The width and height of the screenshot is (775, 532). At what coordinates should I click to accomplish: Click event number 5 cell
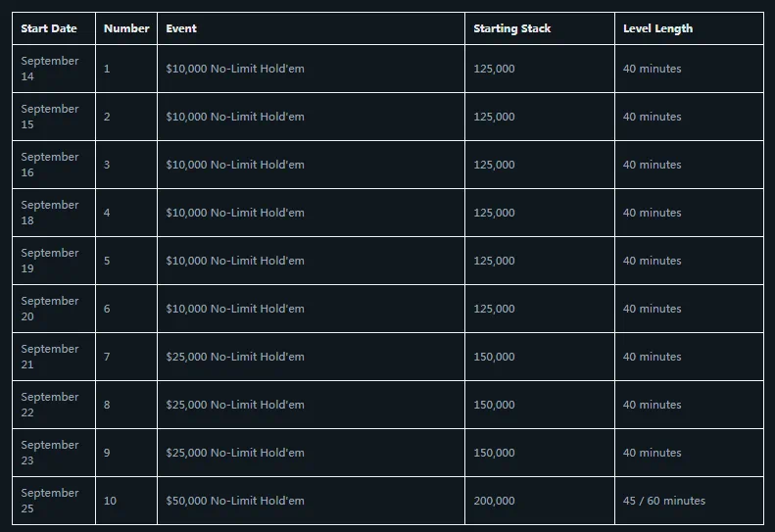point(107,261)
